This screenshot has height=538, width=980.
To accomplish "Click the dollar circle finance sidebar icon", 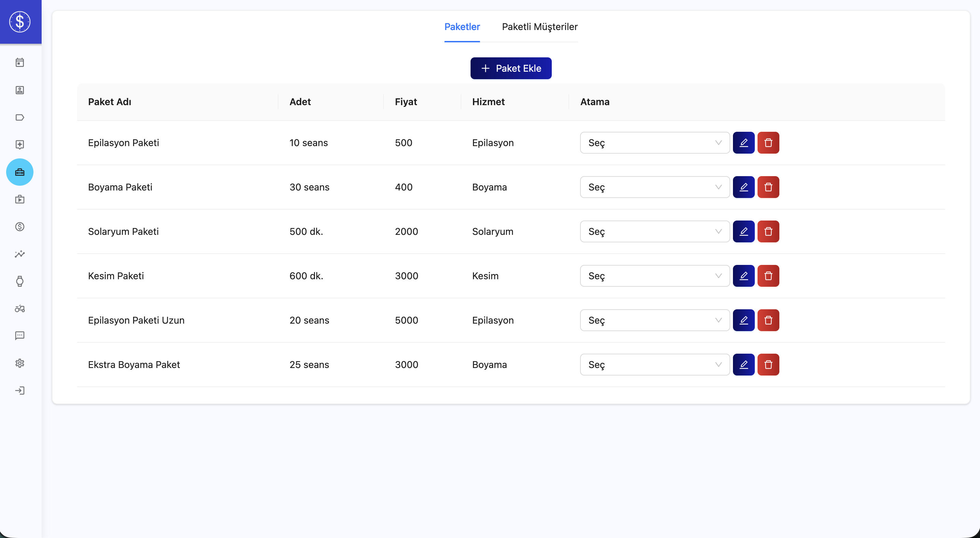I will pyautogui.click(x=20, y=227).
